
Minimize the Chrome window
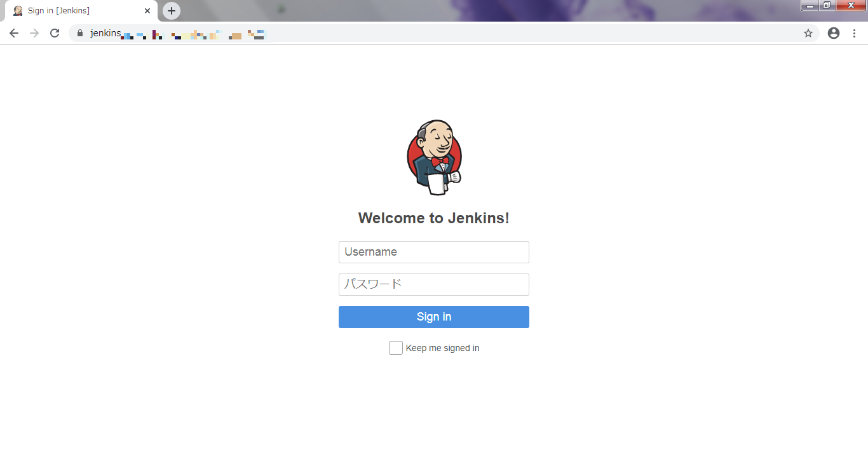[810, 6]
